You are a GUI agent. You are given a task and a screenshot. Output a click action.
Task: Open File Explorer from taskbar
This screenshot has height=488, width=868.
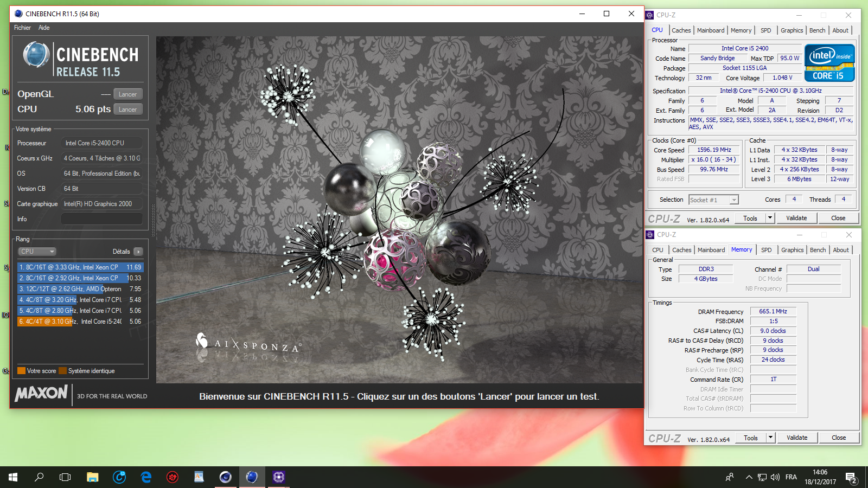coord(93,477)
